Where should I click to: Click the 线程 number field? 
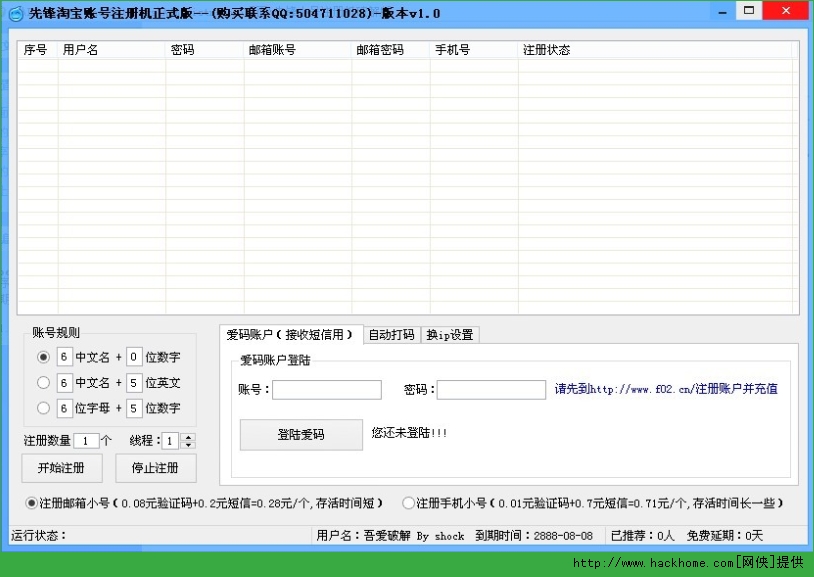[170, 441]
